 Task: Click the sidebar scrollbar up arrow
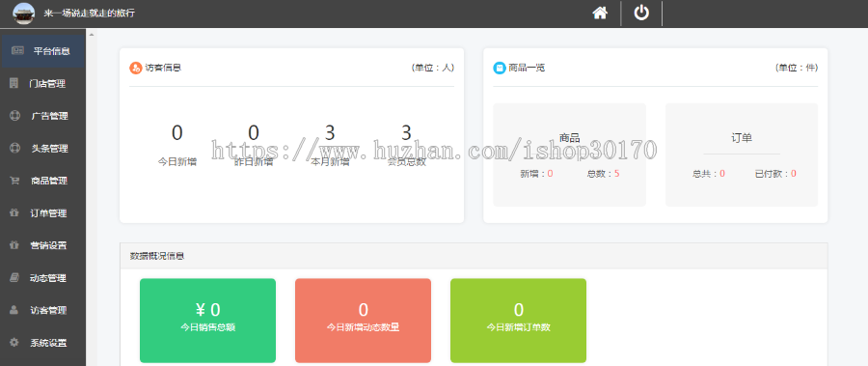(92, 35)
